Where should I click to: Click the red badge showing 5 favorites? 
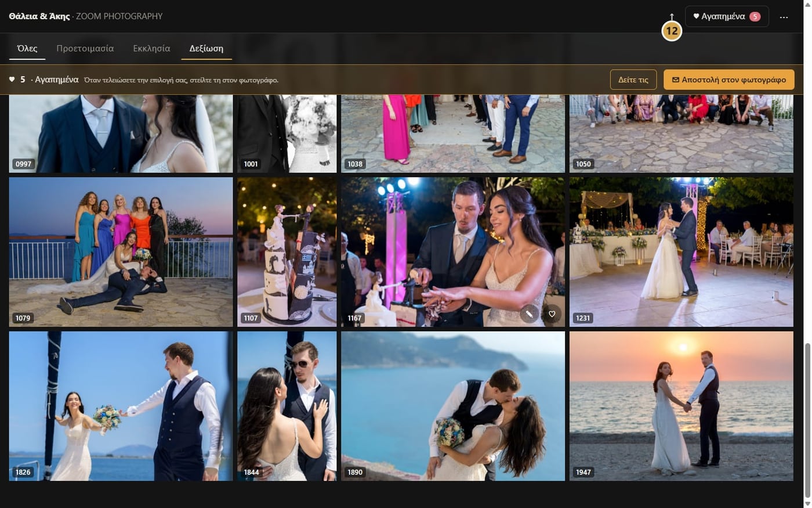pyautogui.click(x=755, y=16)
